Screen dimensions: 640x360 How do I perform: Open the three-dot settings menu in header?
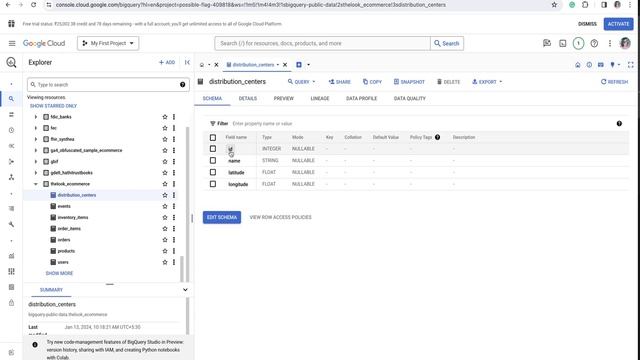pos(610,43)
